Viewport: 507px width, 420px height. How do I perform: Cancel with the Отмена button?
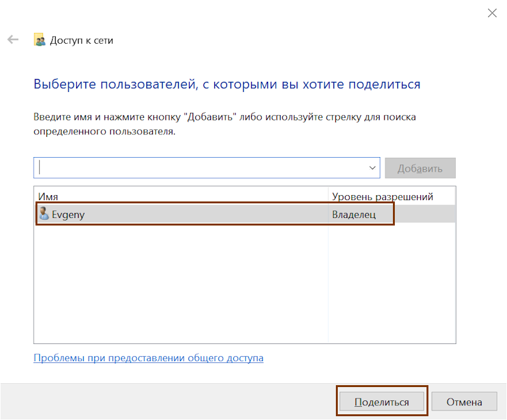464,402
